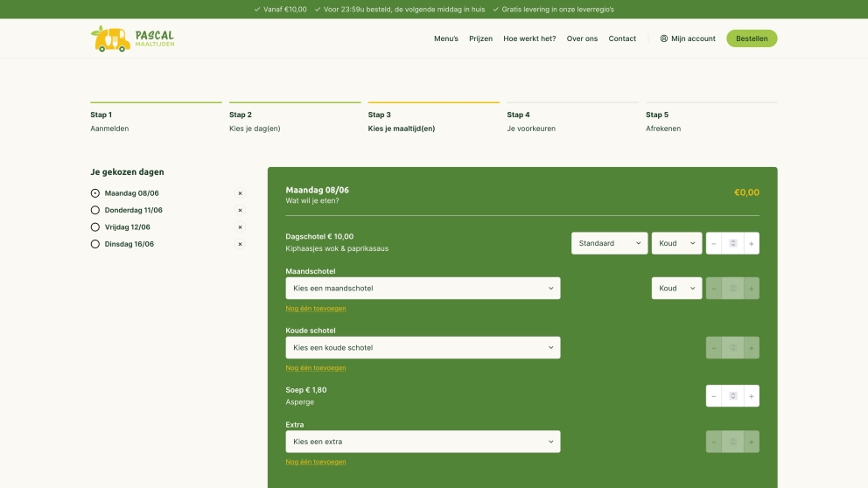
Task: Click the plus icon in Koude schotel row
Action: point(752,348)
